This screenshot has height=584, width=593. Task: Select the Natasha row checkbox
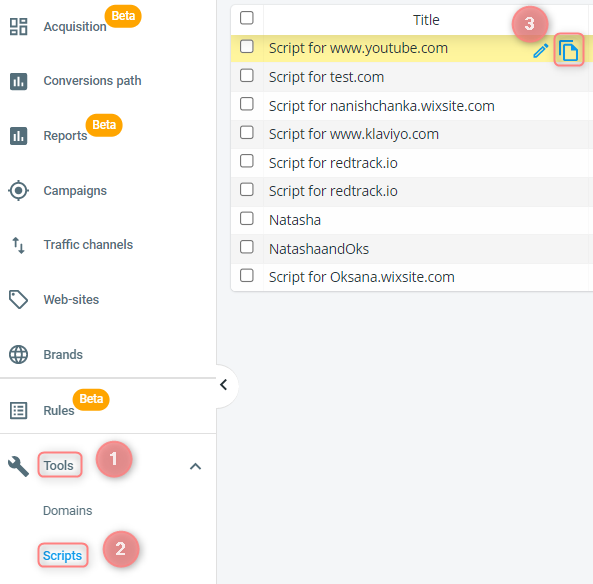[x=247, y=218]
